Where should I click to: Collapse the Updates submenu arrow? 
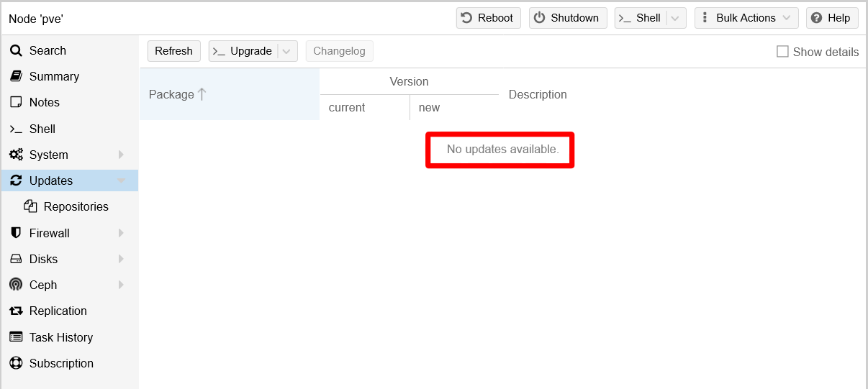121,180
